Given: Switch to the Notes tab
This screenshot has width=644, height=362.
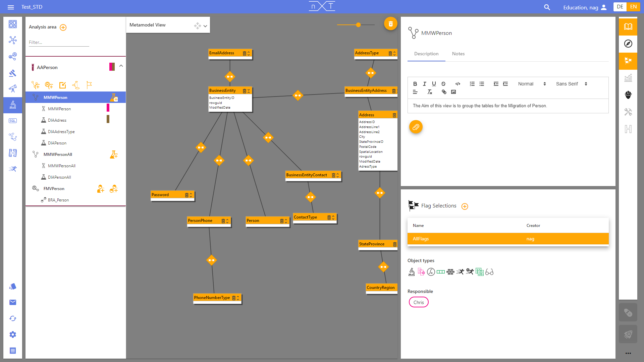Looking at the screenshot, I should (458, 54).
